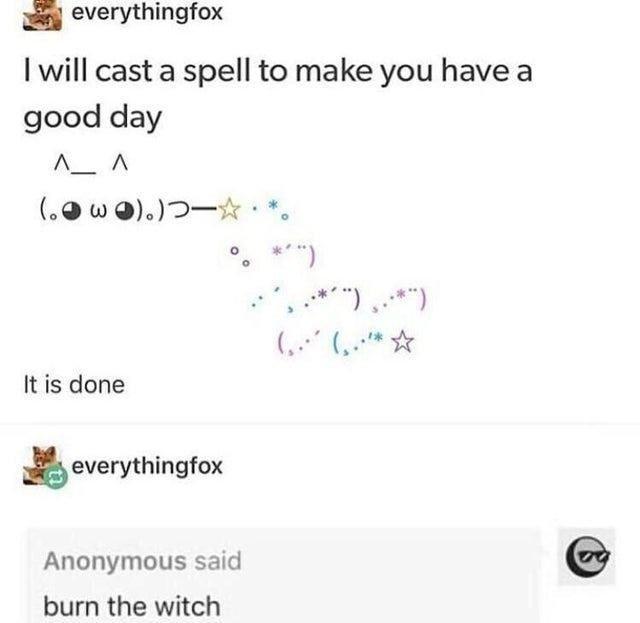This screenshot has height=623, width=640.
Task: Click the 'Anonymous said' label
Action: pos(142,561)
